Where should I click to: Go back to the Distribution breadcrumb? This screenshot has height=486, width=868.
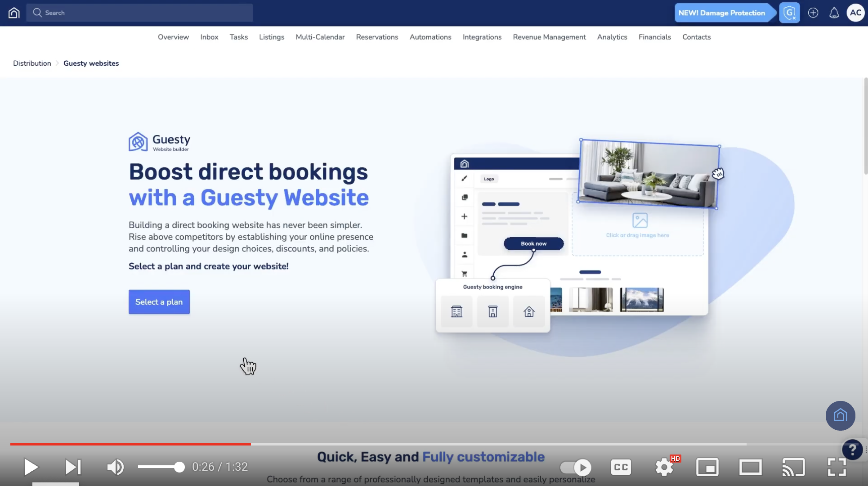pyautogui.click(x=32, y=63)
